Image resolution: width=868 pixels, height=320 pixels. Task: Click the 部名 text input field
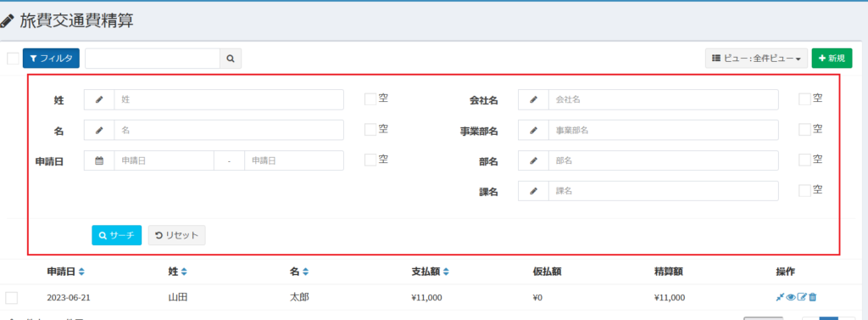coord(663,160)
